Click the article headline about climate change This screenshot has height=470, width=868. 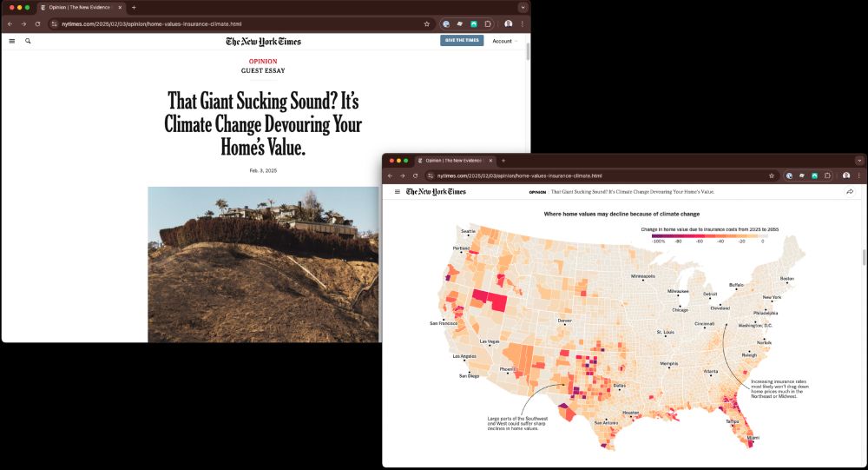[263, 124]
